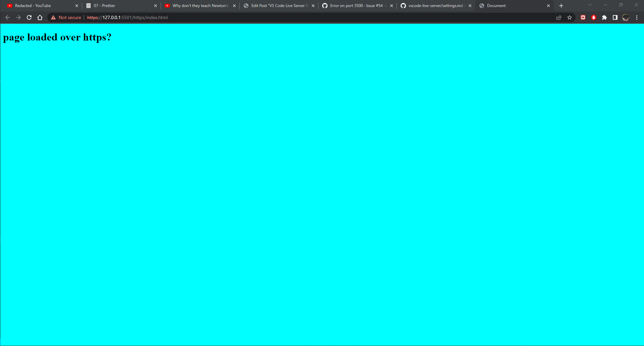Close the vscode-live-server settings.md tab
The image size is (644, 346).
point(470,6)
